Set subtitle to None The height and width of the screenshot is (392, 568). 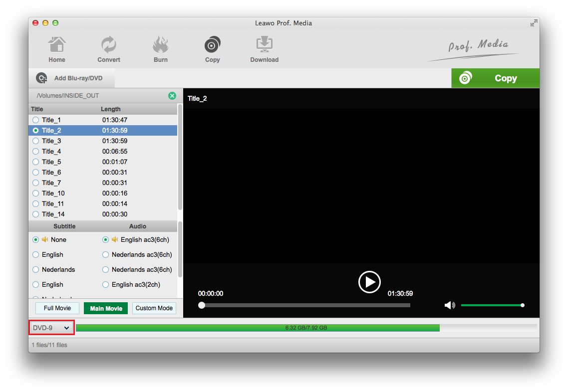click(x=35, y=239)
